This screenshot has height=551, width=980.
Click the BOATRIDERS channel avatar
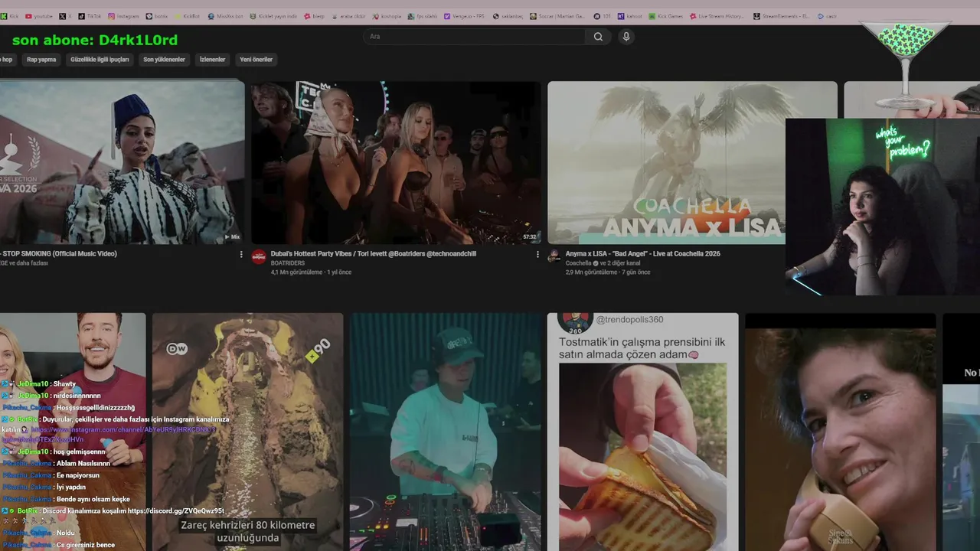258,256
